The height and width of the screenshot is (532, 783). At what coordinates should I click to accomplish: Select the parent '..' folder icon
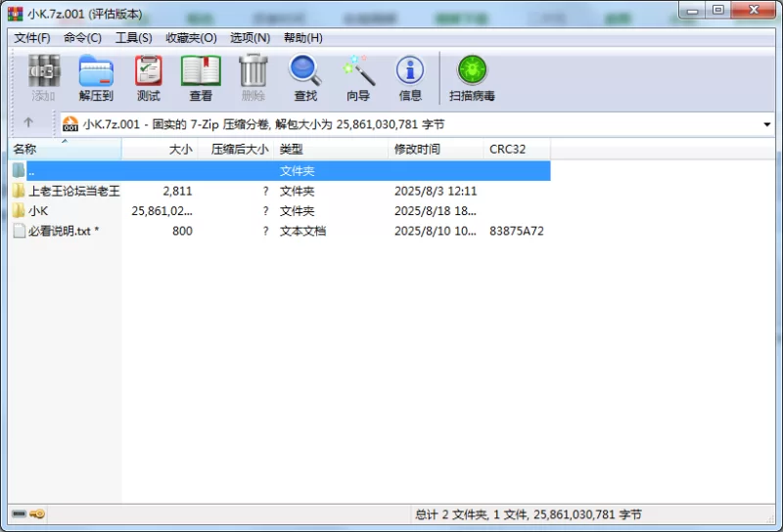[x=19, y=170]
